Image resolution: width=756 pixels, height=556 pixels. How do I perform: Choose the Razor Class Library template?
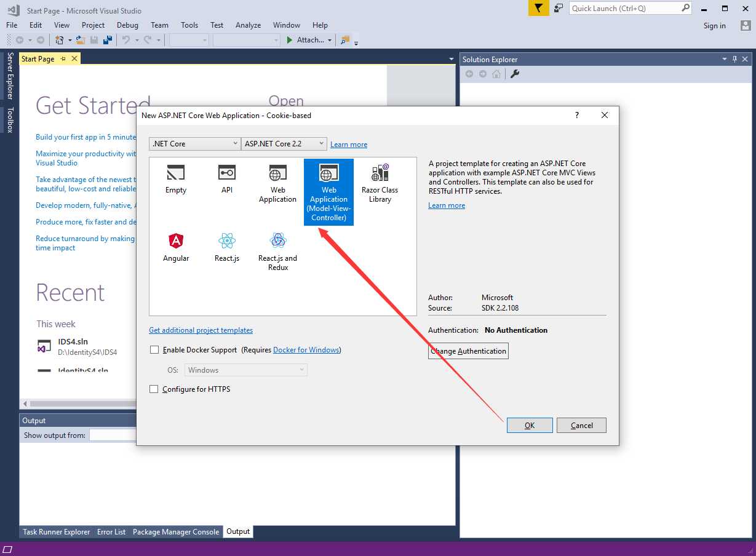pos(380,183)
